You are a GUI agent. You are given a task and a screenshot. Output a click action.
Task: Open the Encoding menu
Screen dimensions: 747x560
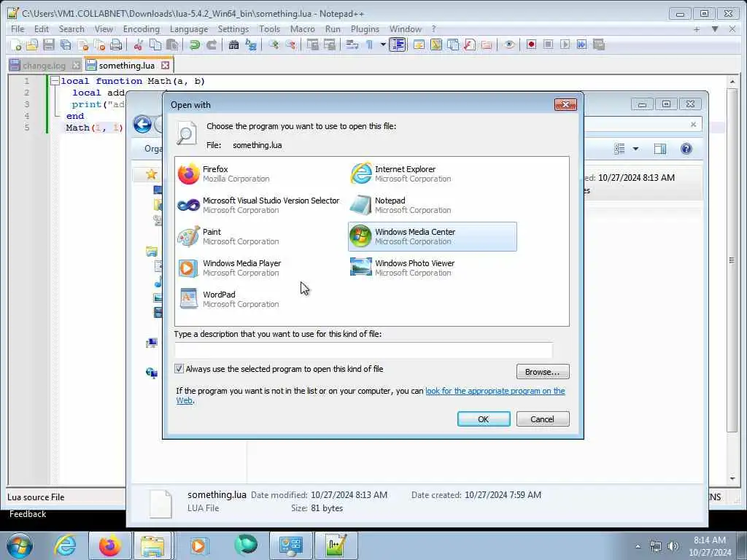[142, 29]
